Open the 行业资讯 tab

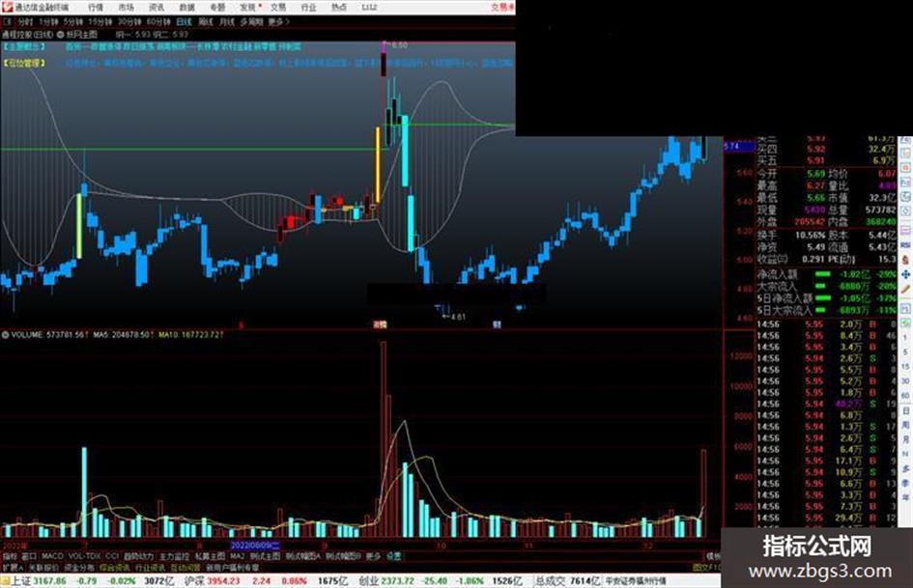point(150,567)
